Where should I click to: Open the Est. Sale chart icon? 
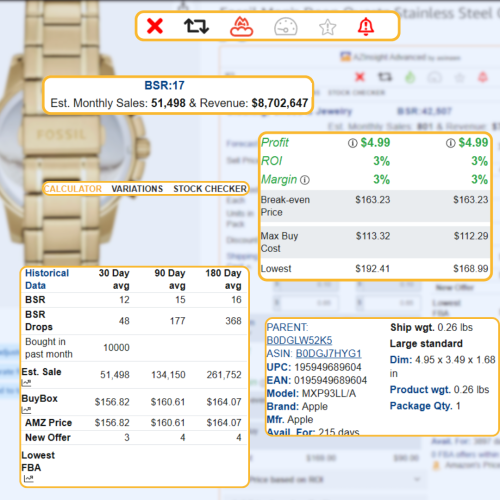[26, 383]
